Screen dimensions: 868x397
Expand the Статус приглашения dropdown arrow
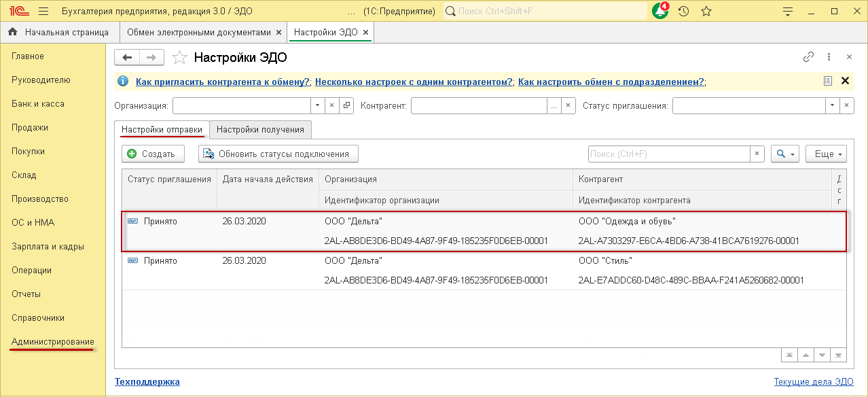click(833, 105)
